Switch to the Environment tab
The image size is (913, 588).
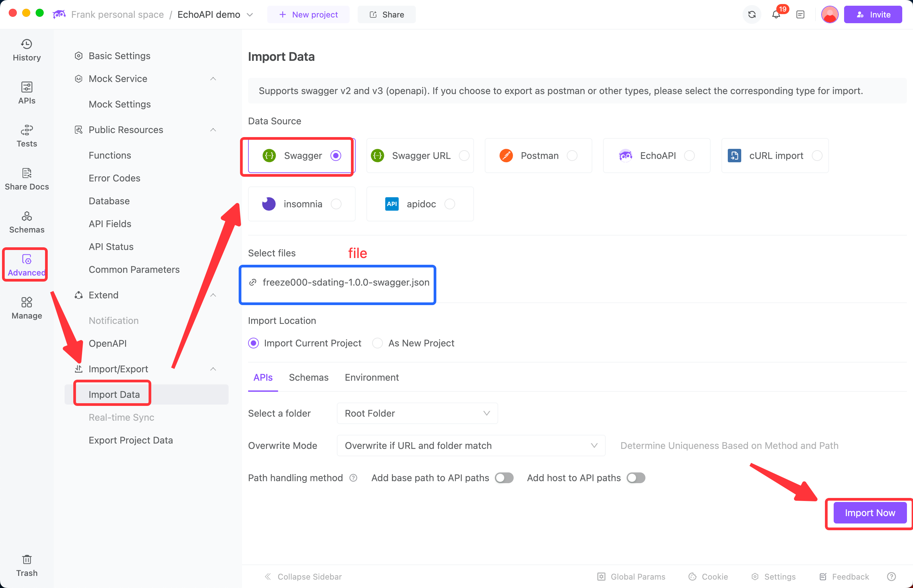pos(371,377)
